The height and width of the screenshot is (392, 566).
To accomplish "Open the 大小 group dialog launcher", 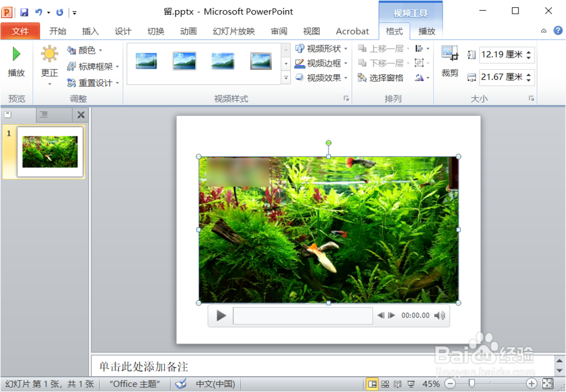I will [531, 98].
